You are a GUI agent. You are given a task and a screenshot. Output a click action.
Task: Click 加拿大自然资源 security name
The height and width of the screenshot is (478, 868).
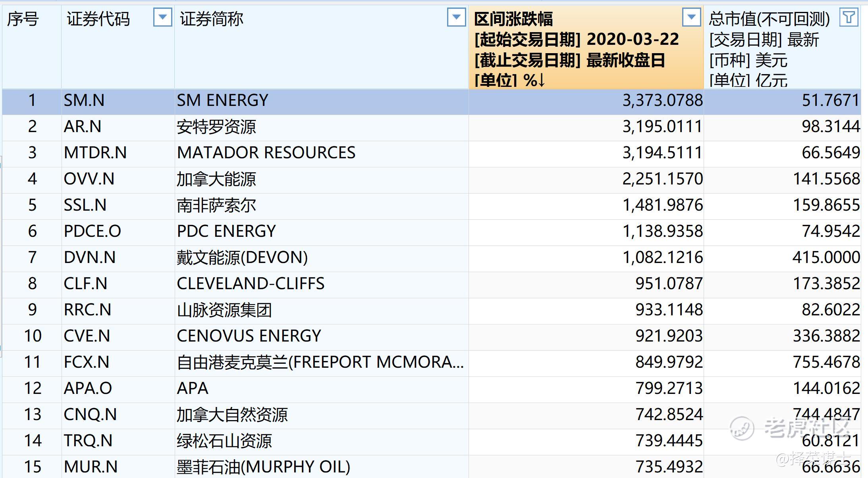pos(232,415)
